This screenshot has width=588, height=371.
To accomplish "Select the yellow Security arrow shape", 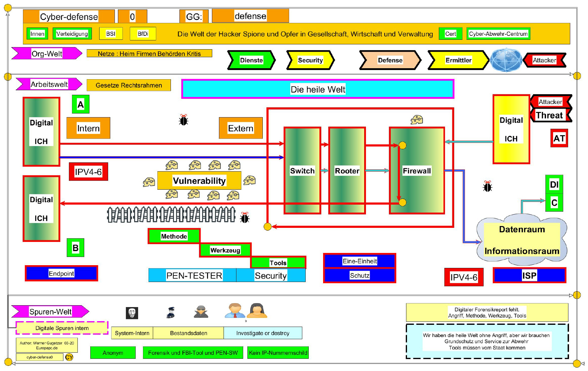I will (310, 60).
